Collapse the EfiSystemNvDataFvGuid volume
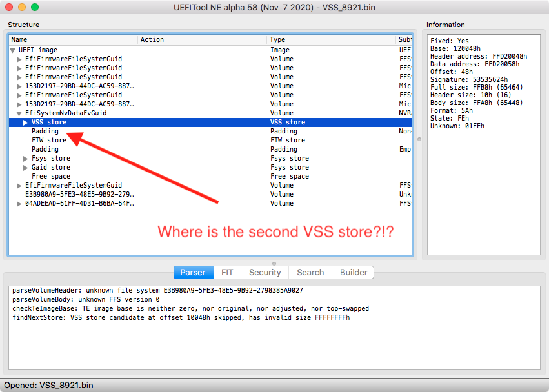Screen dimensions: 549x392 (19, 113)
